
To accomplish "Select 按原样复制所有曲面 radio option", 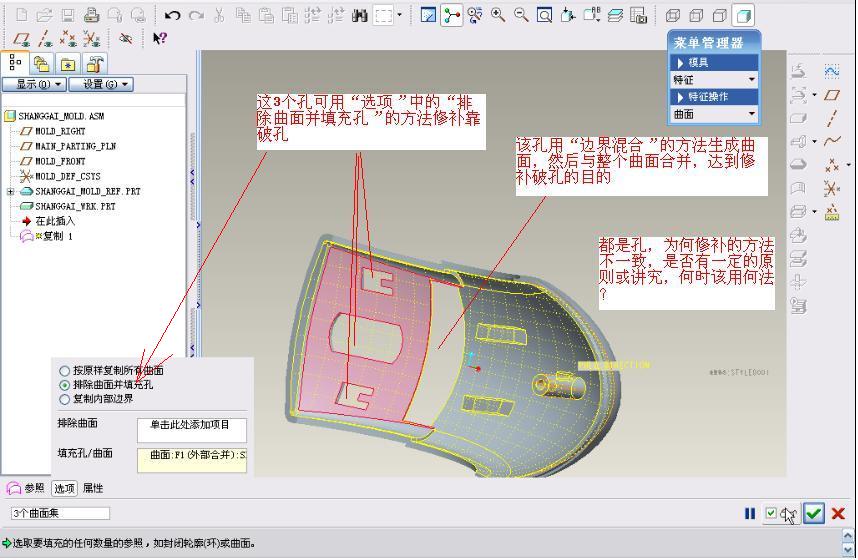I will [64, 371].
